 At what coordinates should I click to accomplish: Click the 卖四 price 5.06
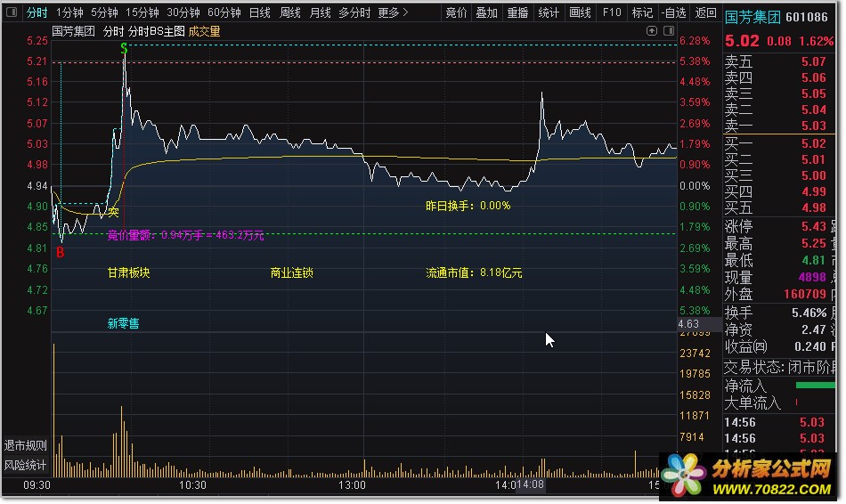814,77
